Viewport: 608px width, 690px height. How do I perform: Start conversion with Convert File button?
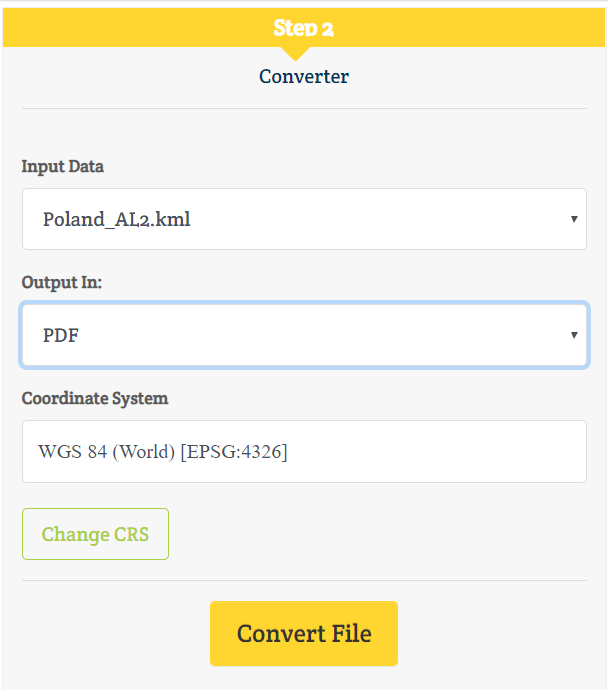click(304, 633)
